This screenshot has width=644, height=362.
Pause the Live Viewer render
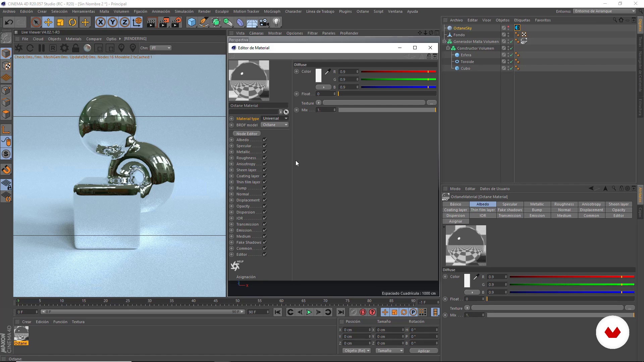[42, 48]
